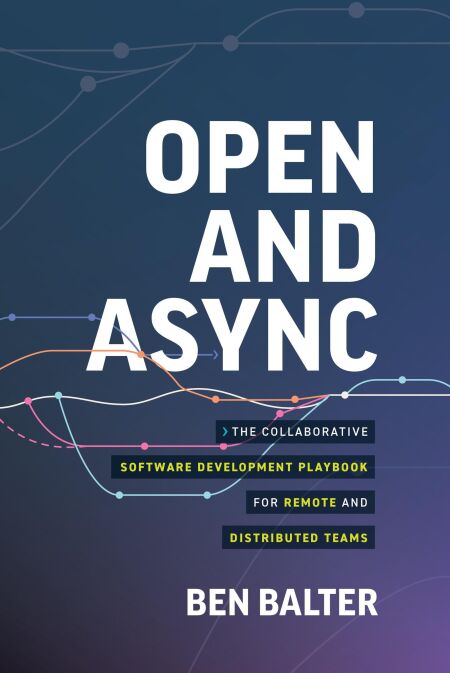Click the rightmost orange node before the merge
The width and height of the screenshot is (450, 673).
point(295,400)
